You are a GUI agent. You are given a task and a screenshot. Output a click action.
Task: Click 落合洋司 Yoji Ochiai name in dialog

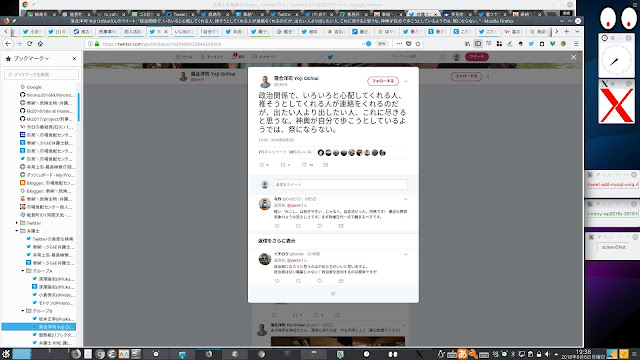(296, 78)
